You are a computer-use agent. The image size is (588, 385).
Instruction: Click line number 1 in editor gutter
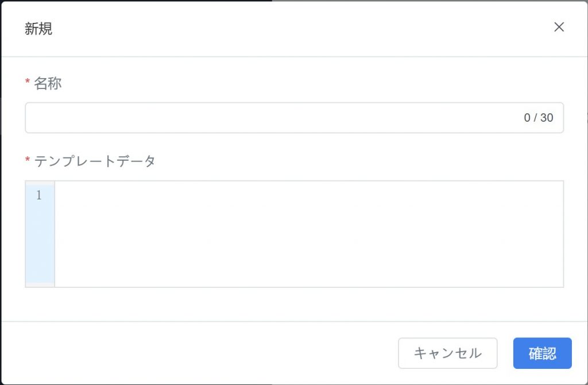(39, 195)
